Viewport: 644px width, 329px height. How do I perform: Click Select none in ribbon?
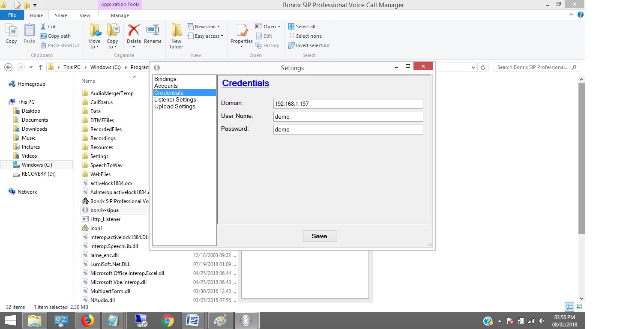[305, 36]
